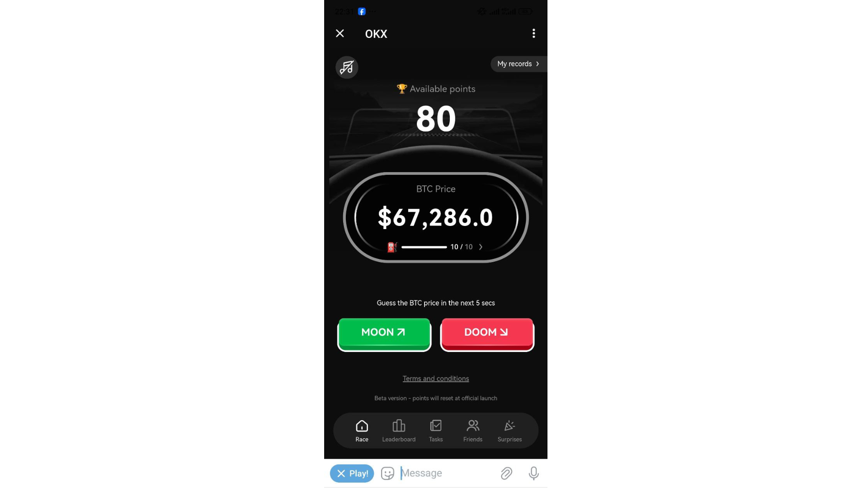Select the Tasks tab icon
This screenshot has width=868, height=488.
click(x=436, y=426)
